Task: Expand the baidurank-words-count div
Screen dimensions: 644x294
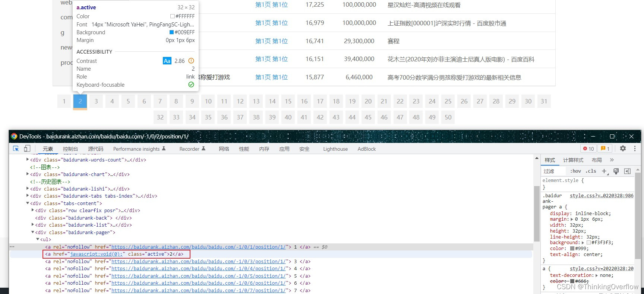Action: [28, 160]
